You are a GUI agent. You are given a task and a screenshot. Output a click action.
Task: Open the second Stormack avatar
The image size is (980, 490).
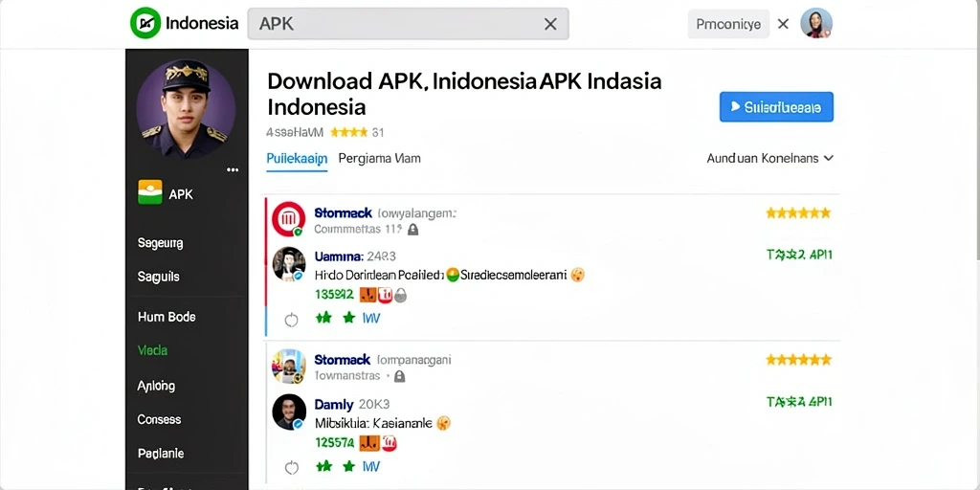(289, 367)
